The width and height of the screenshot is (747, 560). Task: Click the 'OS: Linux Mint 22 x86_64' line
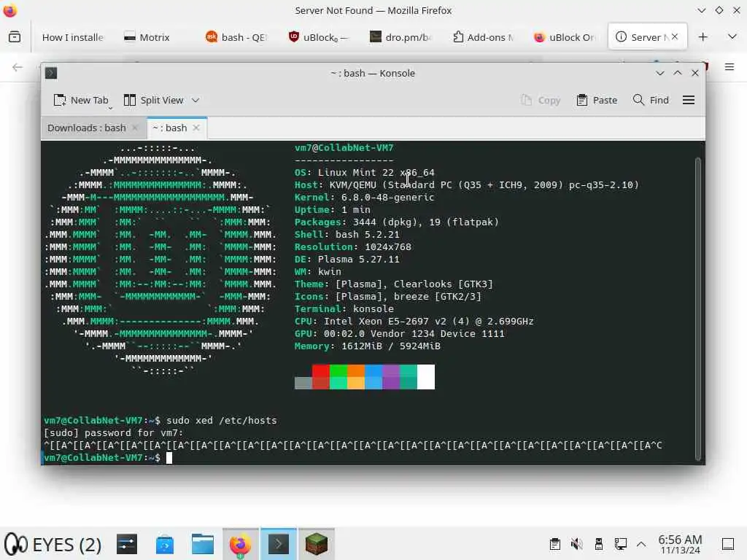[365, 172]
